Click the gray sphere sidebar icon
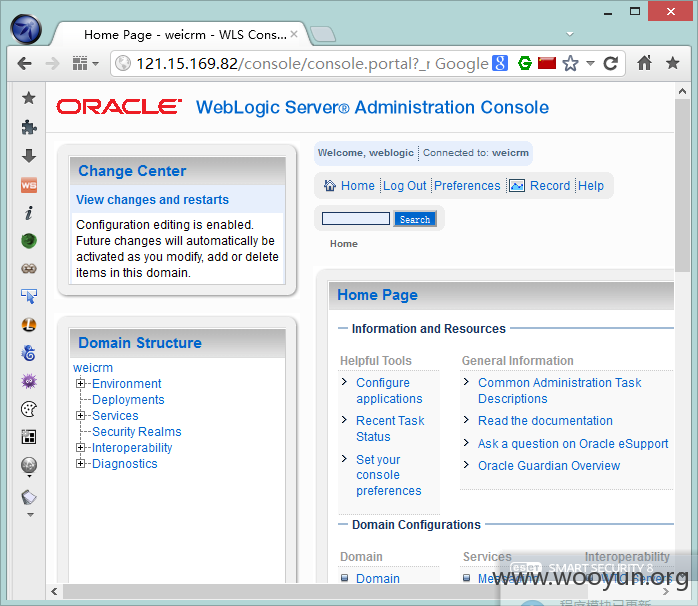The image size is (698, 606). 29,465
